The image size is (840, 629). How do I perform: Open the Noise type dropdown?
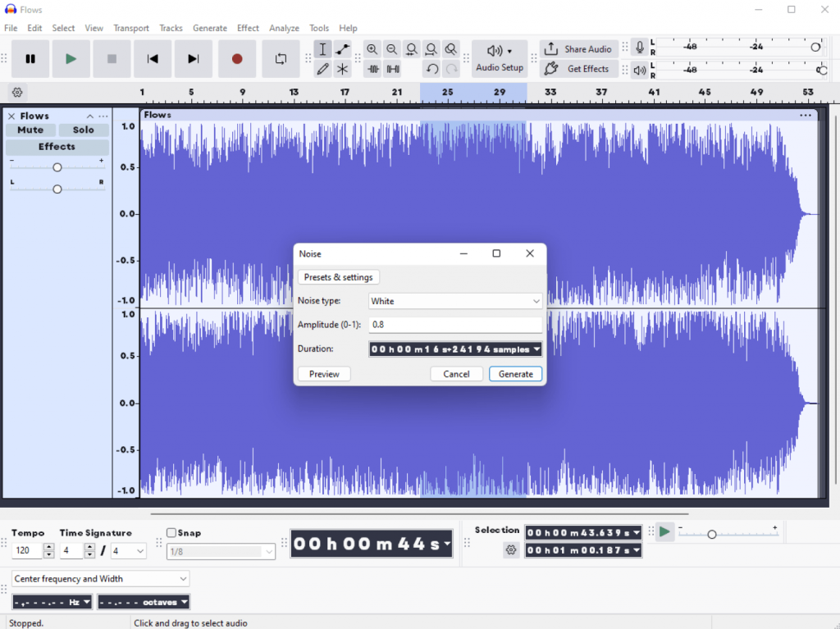455,301
